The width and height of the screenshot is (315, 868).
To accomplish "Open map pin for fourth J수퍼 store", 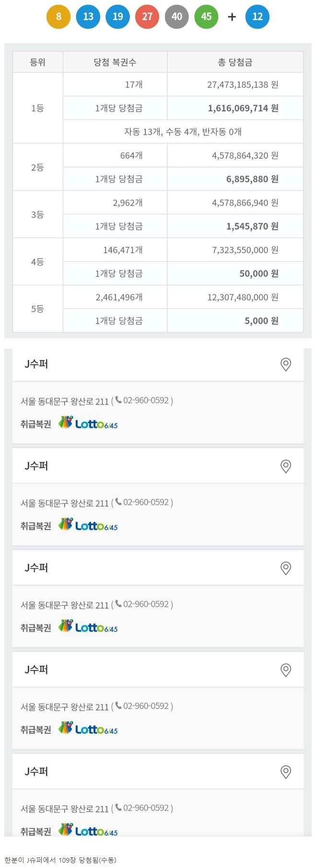I will pyautogui.click(x=286, y=670).
